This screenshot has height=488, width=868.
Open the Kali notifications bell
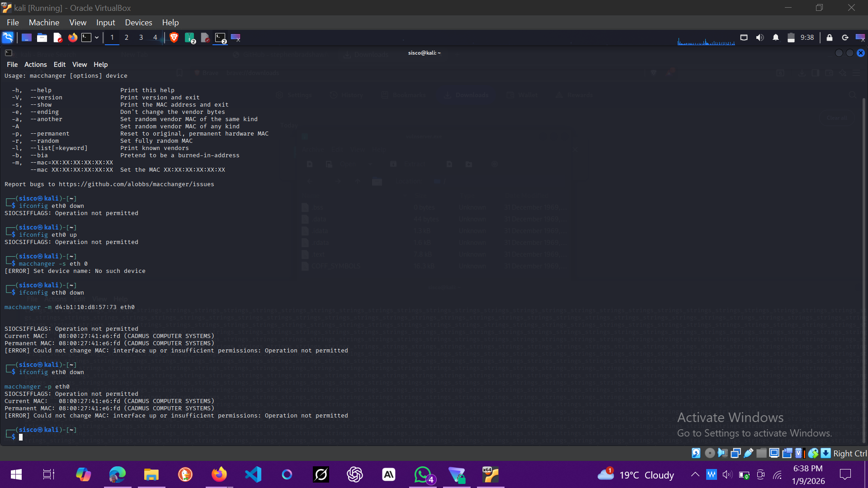coord(776,38)
